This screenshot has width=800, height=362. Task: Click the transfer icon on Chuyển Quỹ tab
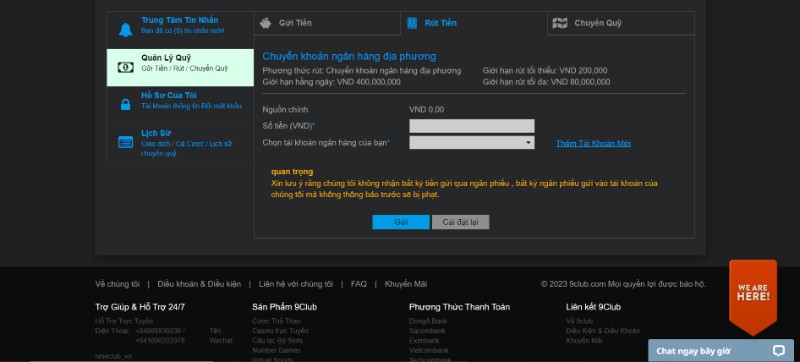[560, 23]
